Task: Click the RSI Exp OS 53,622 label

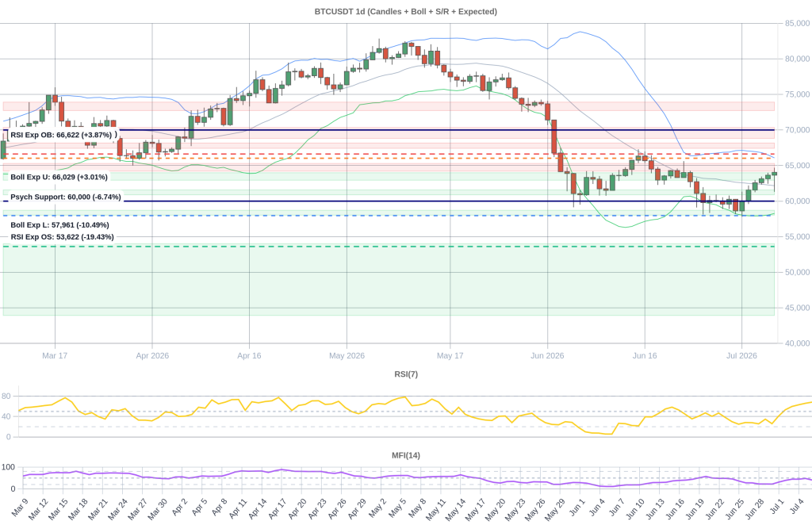Action: (x=62, y=237)
